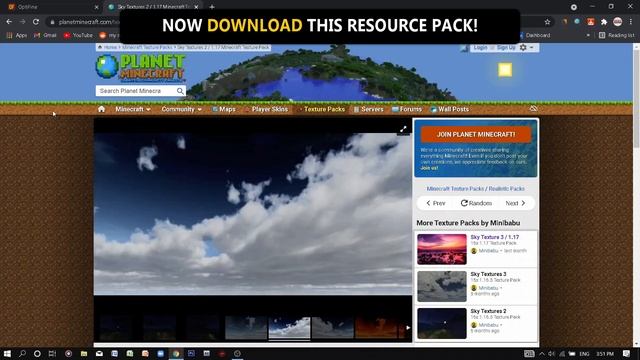Click the taskbar clock showing 3:51 PM
The width and height of the screenshot is (640, 360).
tap(605, 354)
